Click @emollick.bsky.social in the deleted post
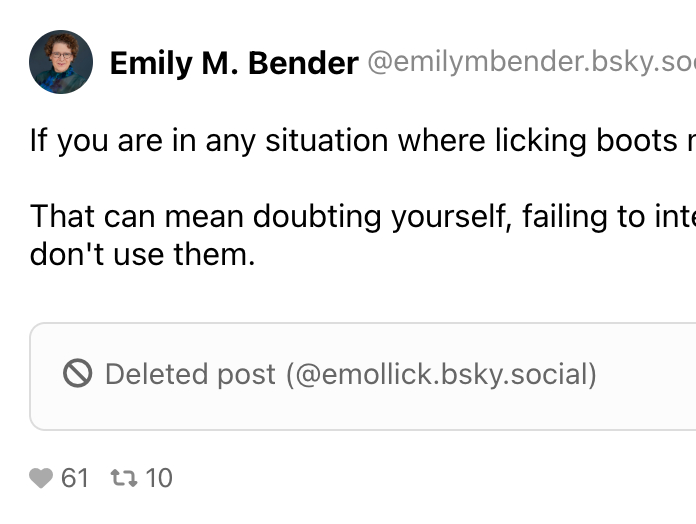 point(441,374)
